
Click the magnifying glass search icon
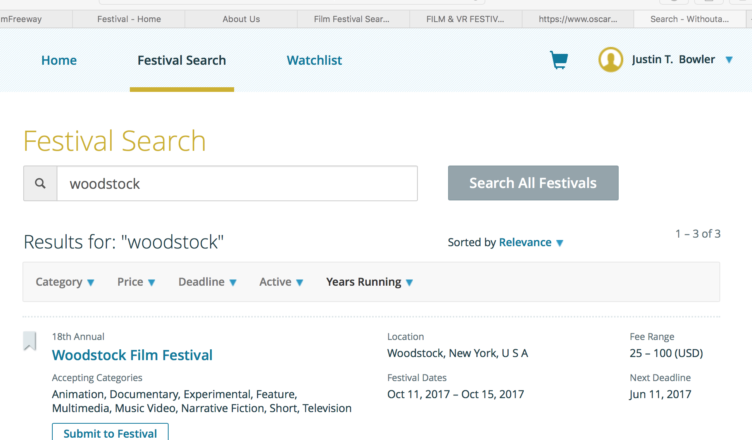click(40, 184)
